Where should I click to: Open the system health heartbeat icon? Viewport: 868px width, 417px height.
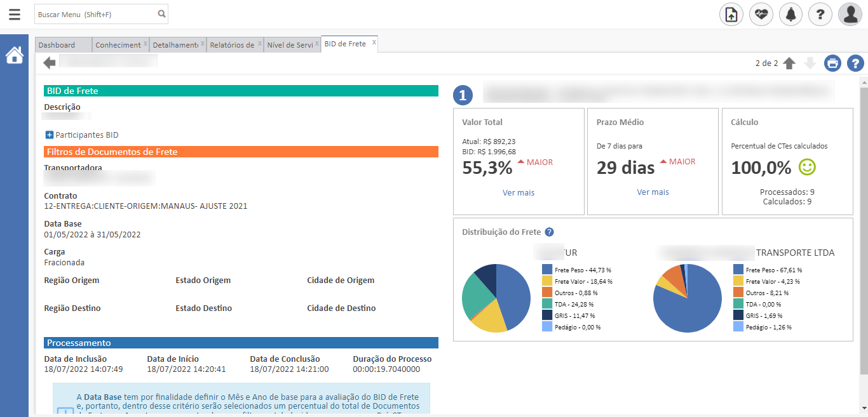pyautogui.click(x=761, y=14)
